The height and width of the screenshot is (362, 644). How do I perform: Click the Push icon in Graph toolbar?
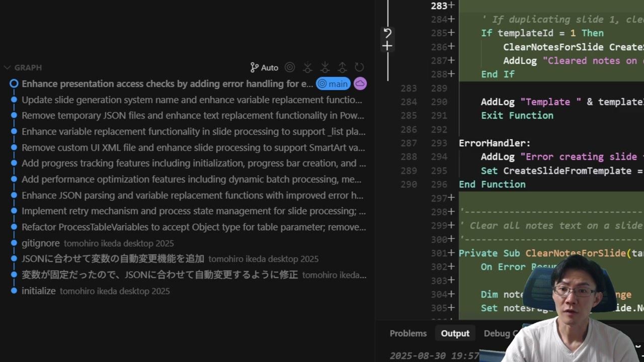point(342,67)
